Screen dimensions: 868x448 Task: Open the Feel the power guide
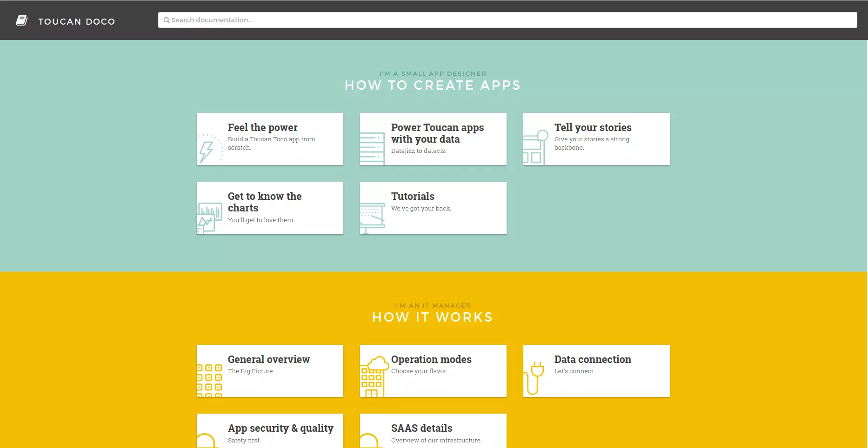(x=262, y=127)
